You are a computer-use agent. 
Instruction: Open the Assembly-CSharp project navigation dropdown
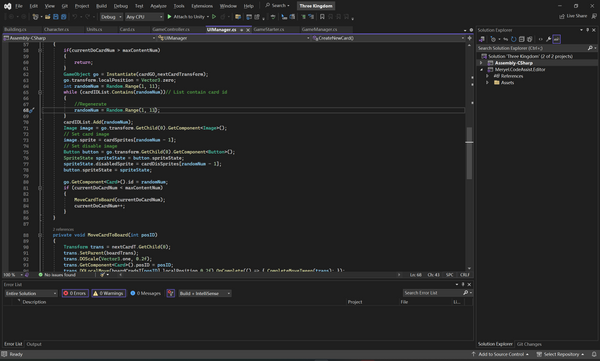click(80, 38)
